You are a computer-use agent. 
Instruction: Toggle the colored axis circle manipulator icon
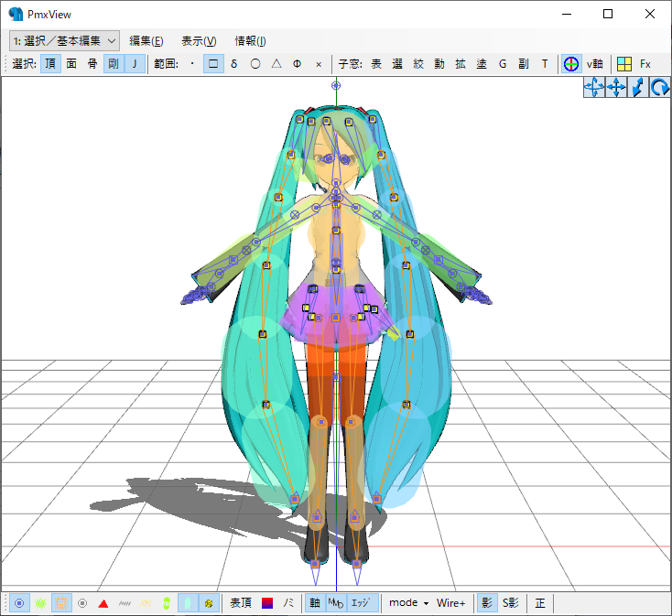(x=571, y=64)
